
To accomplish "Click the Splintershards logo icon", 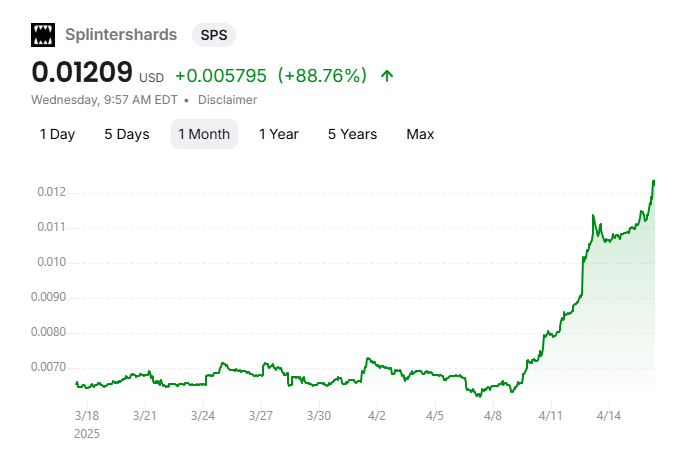I will coord(43,35).
